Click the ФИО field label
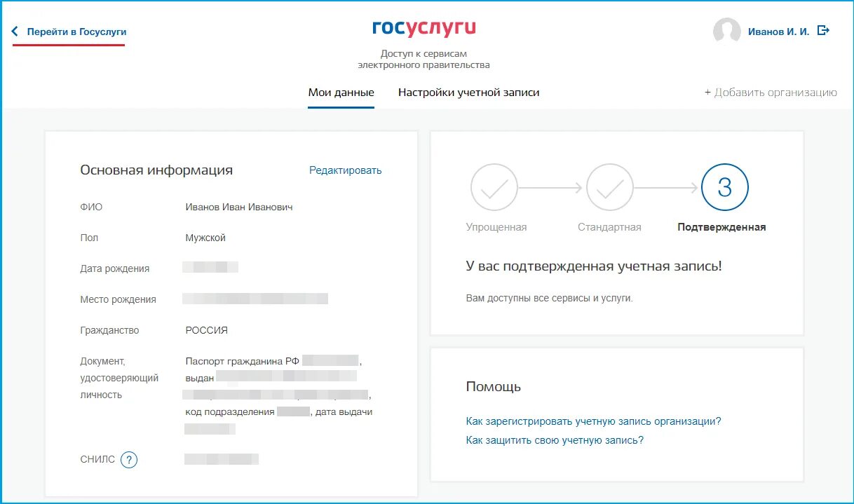The height and width of the screenshot is (504, 854). (x=91, y=207)
